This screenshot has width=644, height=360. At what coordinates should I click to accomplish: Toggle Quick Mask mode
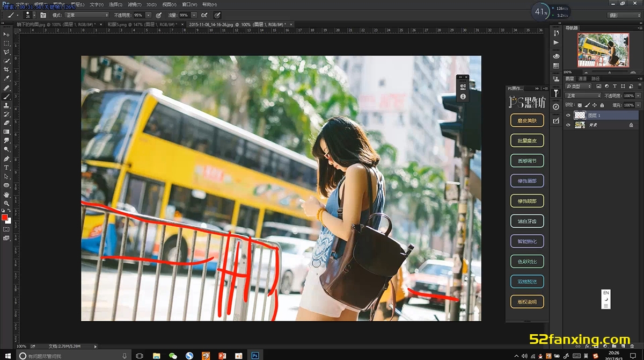pos(6,229)
